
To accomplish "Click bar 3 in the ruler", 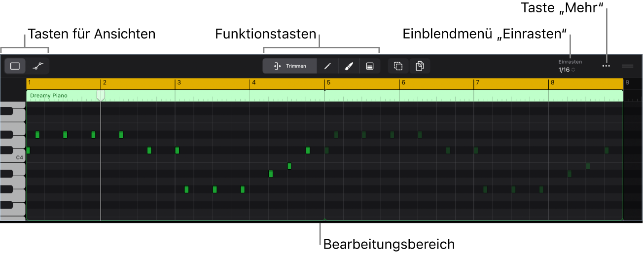I will pyautogui.click(x=179, y=82).
